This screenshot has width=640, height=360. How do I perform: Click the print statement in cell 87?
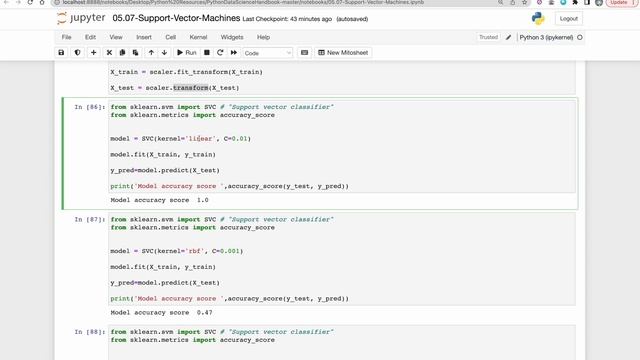click(x=229, y=299)
